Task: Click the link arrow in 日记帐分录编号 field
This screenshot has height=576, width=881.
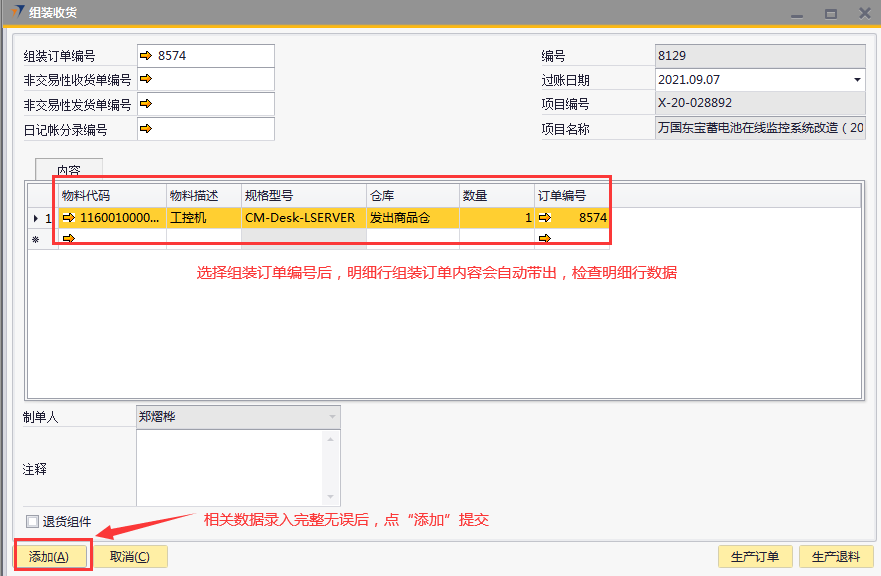Action: [x=146, y=128]
